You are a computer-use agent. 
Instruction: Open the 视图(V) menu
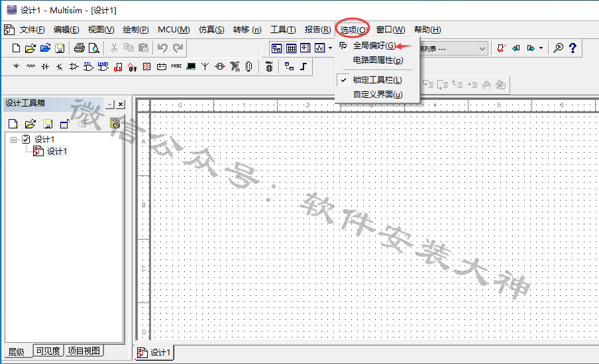click(101, 30)
